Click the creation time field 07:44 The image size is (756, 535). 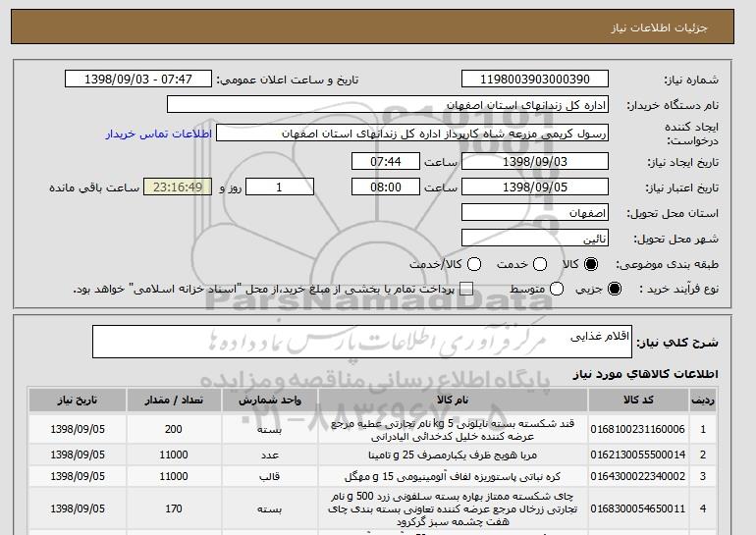coord(386,161)
